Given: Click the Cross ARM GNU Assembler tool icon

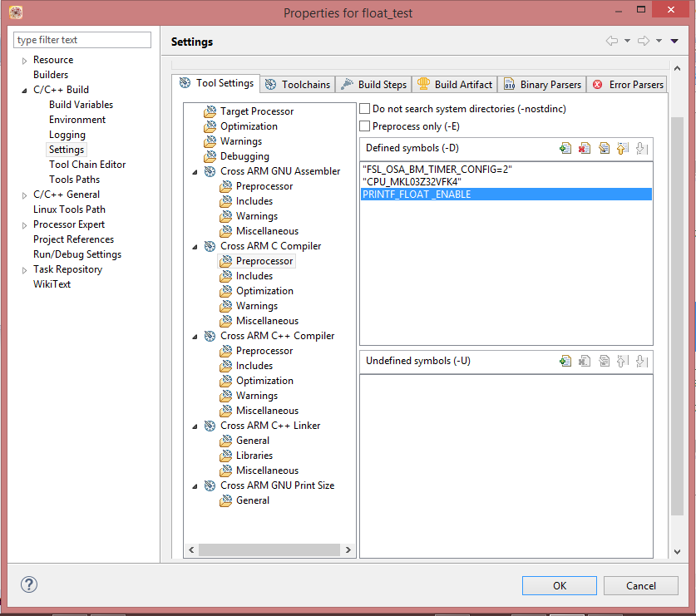Looking at the screenshot, I should point(210,171).
